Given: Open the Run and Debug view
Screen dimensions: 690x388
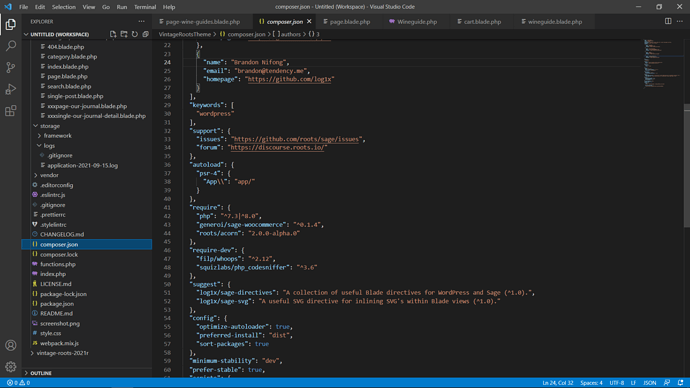Looking at the screenshot, I should pyautogui.click(x=11, y=89).
